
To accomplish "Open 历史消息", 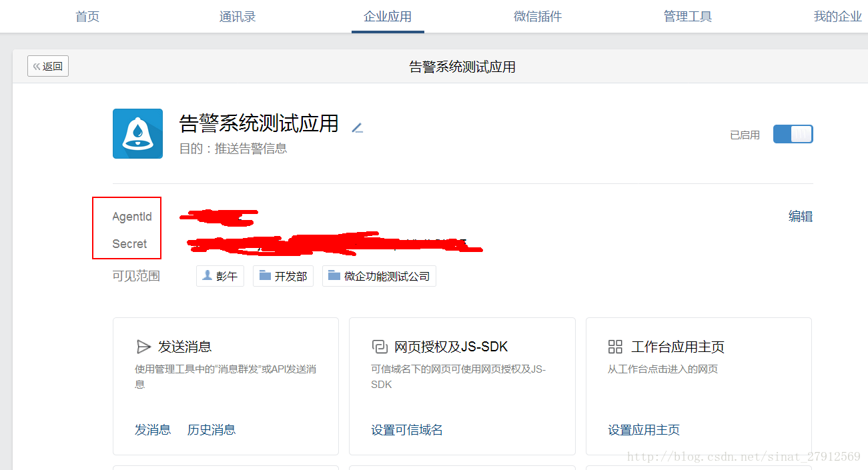I will (x=211, y=429).
